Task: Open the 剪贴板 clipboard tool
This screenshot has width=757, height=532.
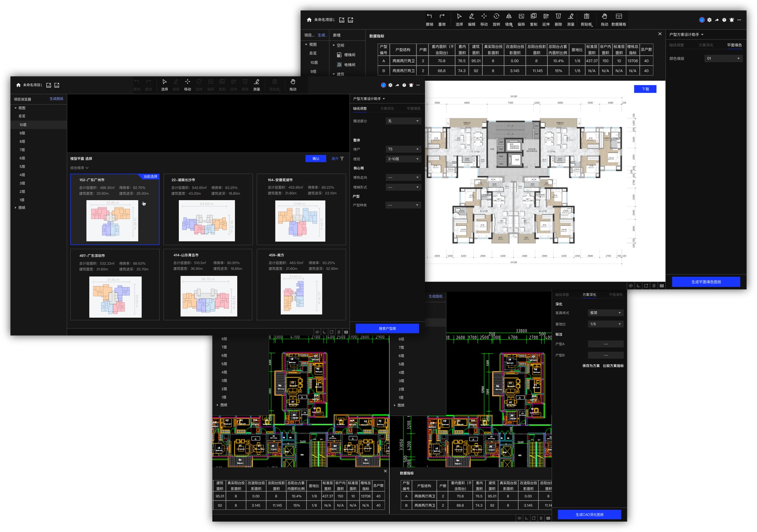Action: pos(586,17)
